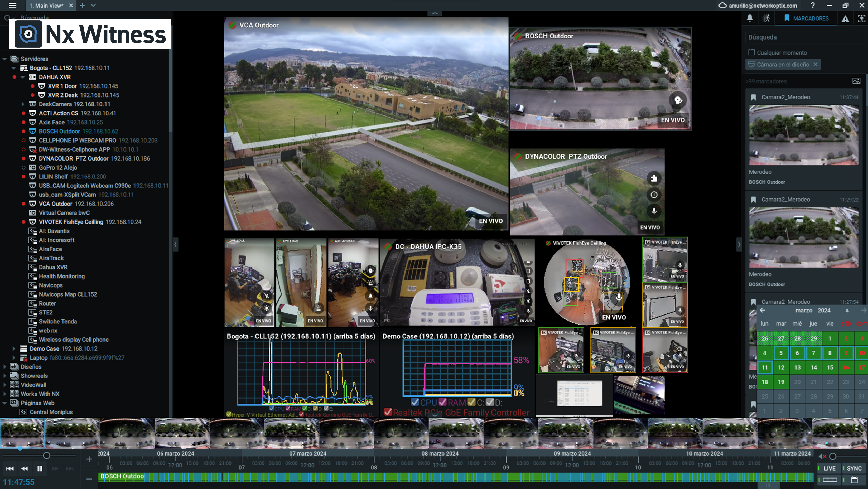The width and height of the screenshot is (868, 489).
Task: Open the main hamburger menu
Action: tap(12, 5)
